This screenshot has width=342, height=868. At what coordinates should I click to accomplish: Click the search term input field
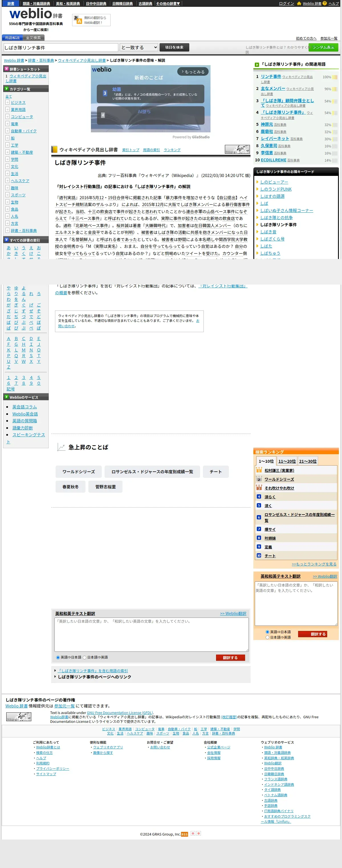61,48
